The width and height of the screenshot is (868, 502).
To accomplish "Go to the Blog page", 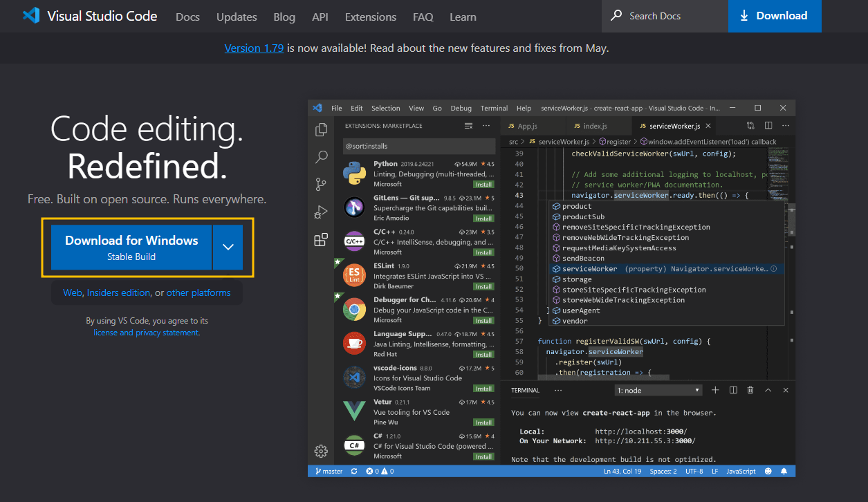I will click(284, 17).
